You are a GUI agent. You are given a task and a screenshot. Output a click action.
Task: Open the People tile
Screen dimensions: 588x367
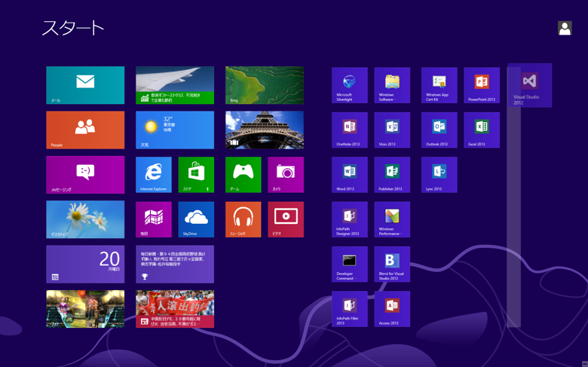[85, 130]
